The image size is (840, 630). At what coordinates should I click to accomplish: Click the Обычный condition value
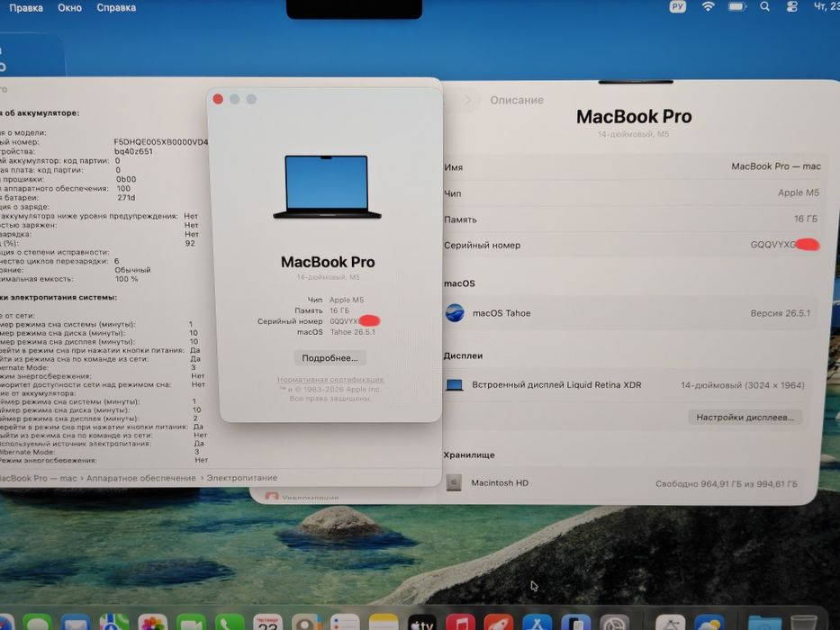[133, 270]
